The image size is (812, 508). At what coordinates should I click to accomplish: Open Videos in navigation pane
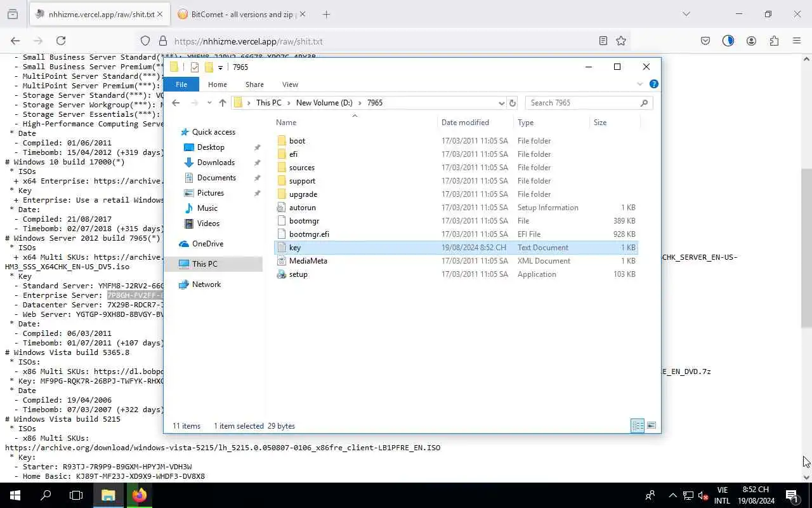[208, 224]
